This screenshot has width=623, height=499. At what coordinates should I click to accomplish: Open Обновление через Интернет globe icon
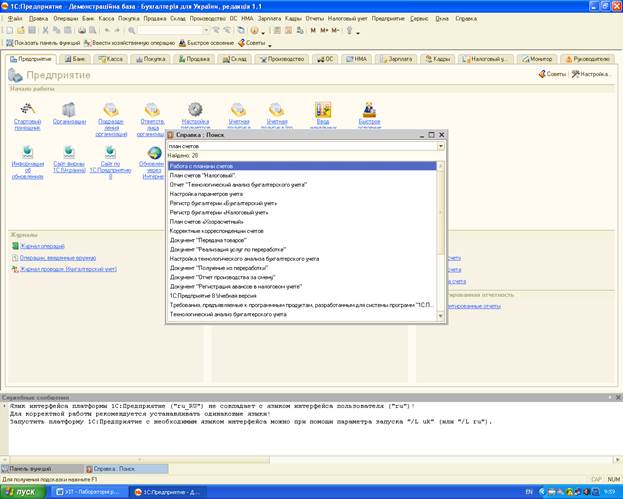[155, 153]
